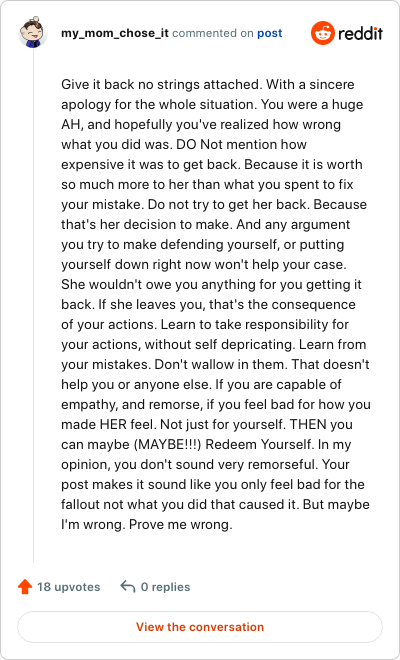Click the gray "commented on" text
The image size is (400, 660).
pos(213,33)
